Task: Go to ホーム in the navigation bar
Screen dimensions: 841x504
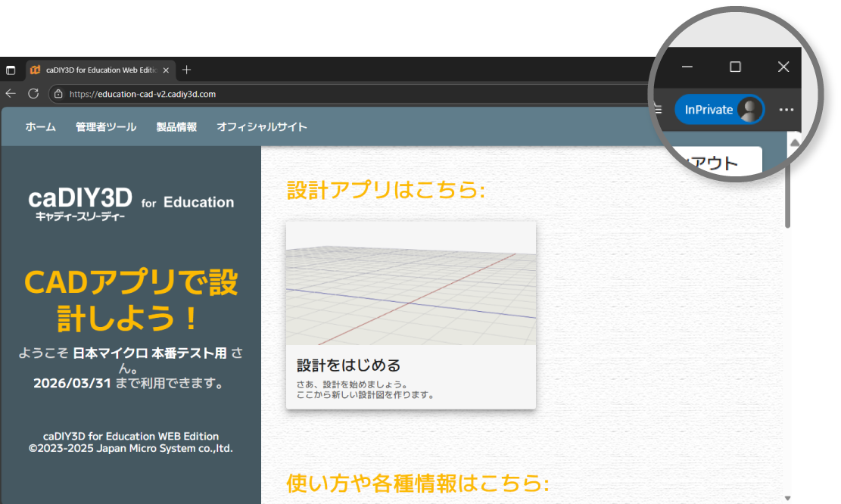Action: point(40,127)
